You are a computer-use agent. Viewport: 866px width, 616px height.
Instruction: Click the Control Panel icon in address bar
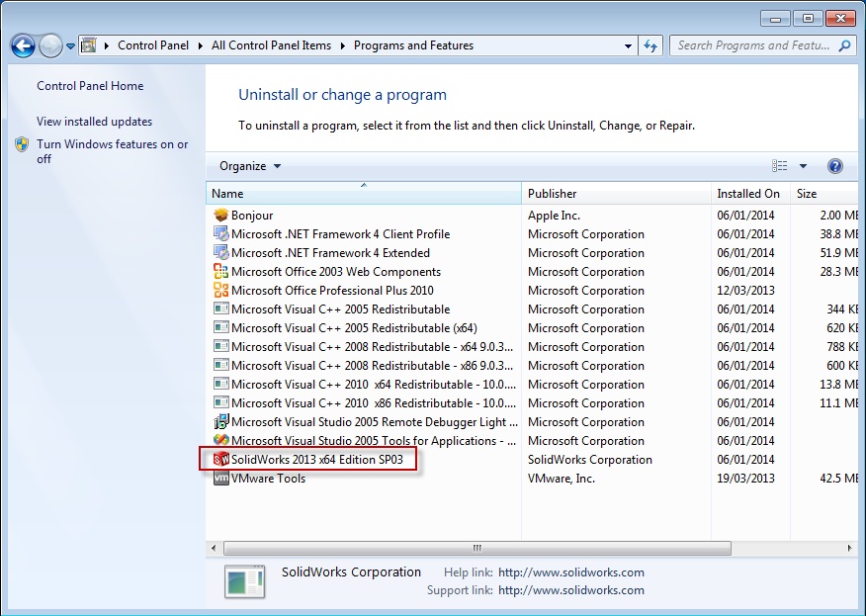coord(89,45)
